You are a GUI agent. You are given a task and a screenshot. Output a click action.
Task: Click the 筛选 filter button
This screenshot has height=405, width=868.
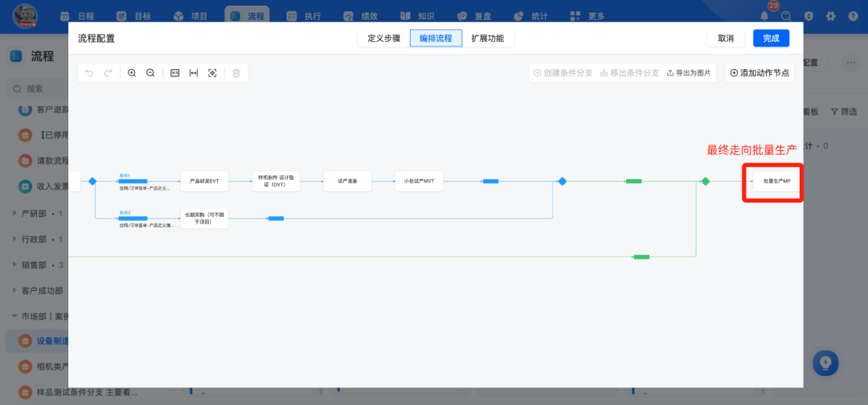tap(844, 112)
